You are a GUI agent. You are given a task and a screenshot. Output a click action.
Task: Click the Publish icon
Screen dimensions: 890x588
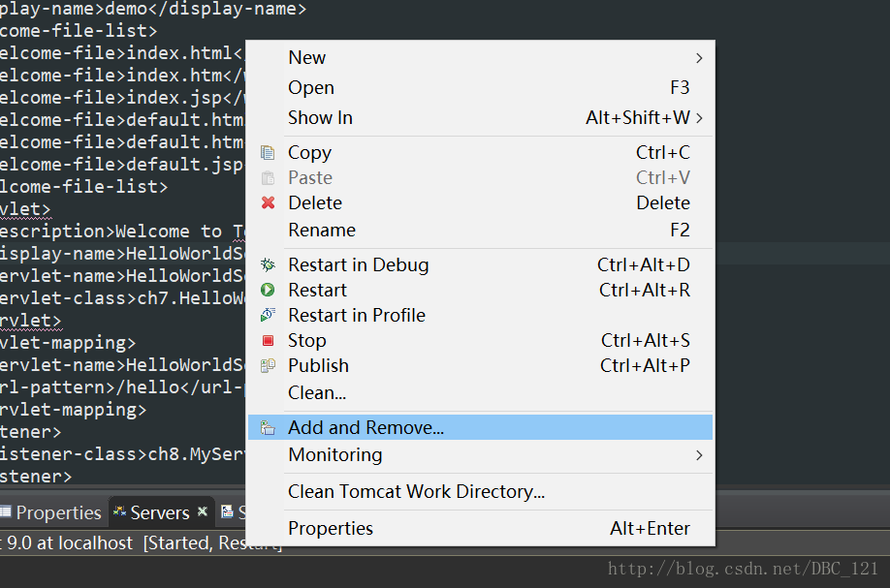(269, 366)
